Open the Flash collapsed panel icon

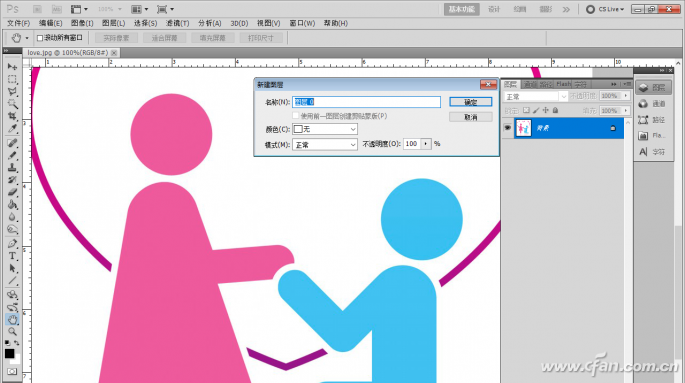click(x=653, y=136)
